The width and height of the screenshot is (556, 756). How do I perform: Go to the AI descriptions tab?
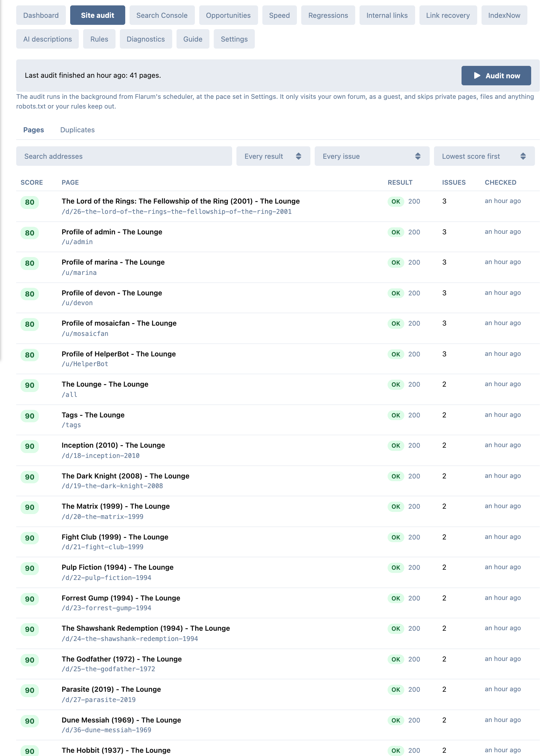pyautogui.click(x=48, y=39)
